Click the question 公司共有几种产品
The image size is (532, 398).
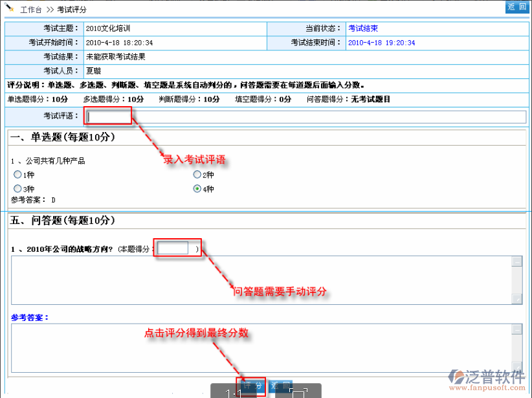(55, 161)
